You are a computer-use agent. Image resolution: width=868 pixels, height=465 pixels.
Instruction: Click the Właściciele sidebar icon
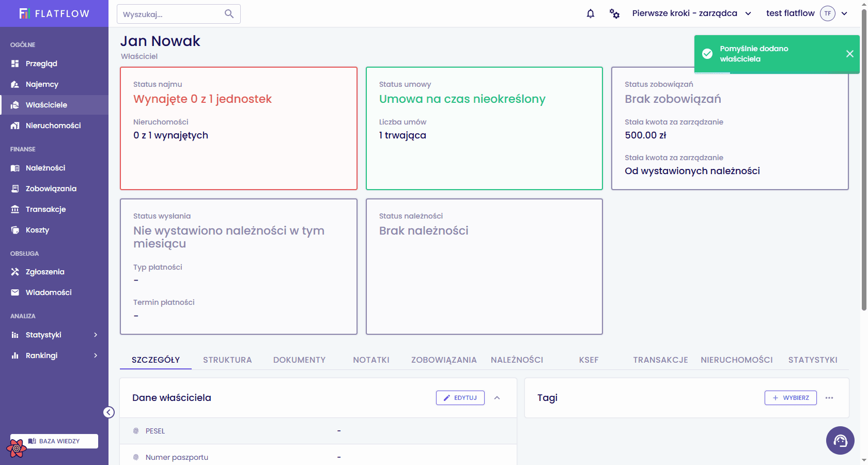click(15, 105)
